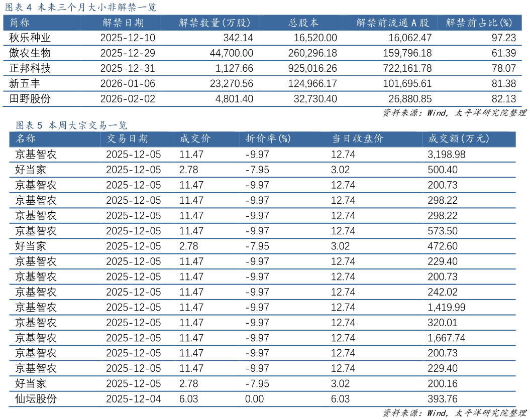
Task: Click the unlock quantity value 342.14
Action: click(238, 38)
